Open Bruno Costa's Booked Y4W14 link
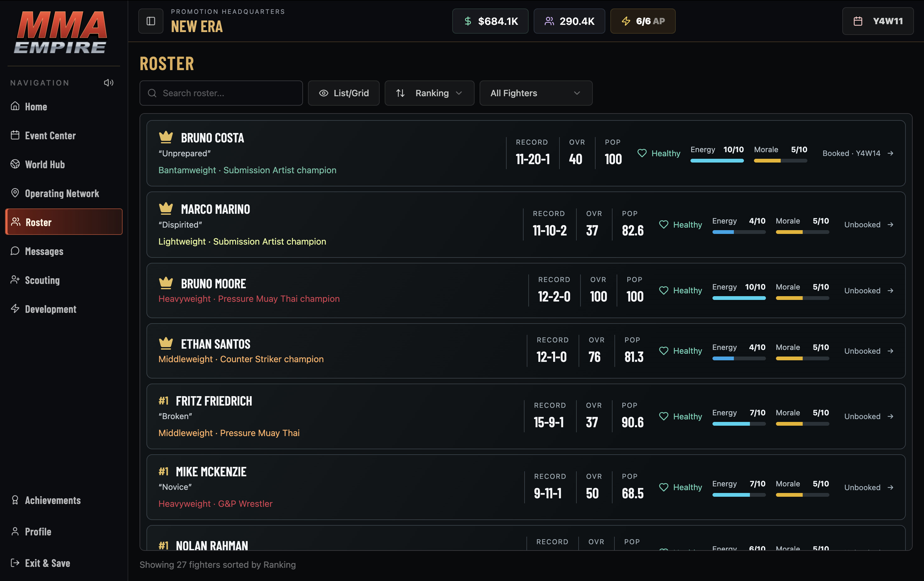The height and width of the screenshot is (581, 924). [858, 153]
